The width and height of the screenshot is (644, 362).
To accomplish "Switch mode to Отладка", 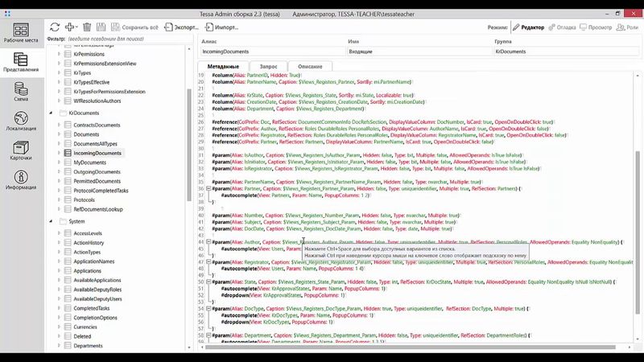I will click(563, 27).
